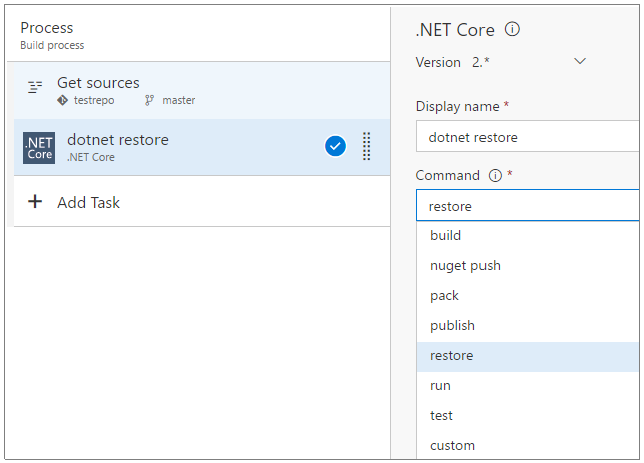Image resolution: width=644 pixels, height=463 pixels.
Task: Click the info icon next to Command label
Action: click(495, 176)
